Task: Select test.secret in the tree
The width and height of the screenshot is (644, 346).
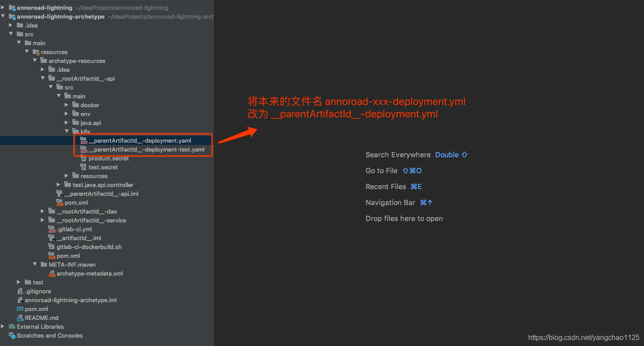Action: [103, 167]
